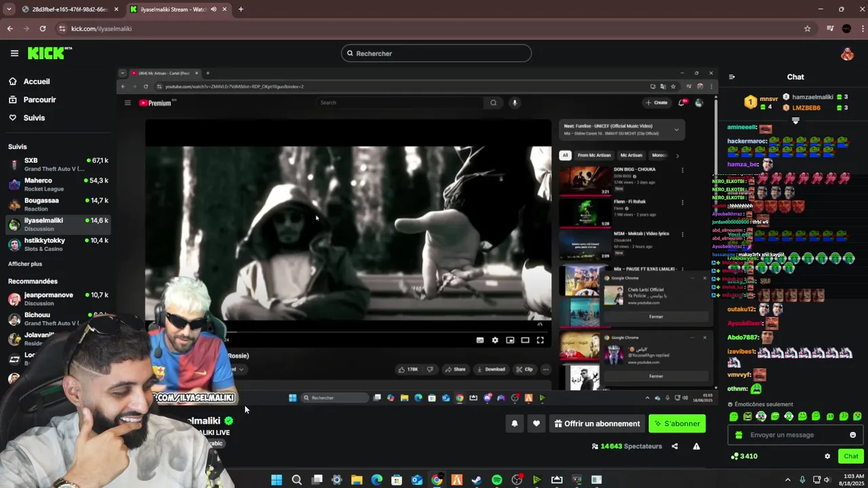
Task: Focus the Envoyer un message input
Action: 795,435
